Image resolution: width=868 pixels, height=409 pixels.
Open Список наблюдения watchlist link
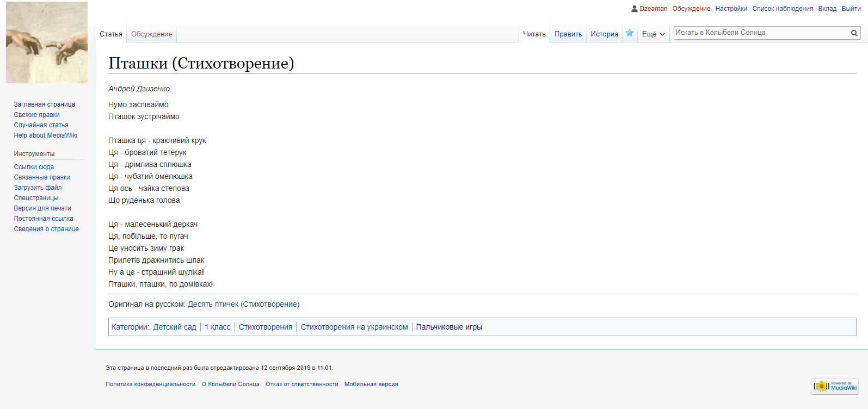click(x=783, y=9)
